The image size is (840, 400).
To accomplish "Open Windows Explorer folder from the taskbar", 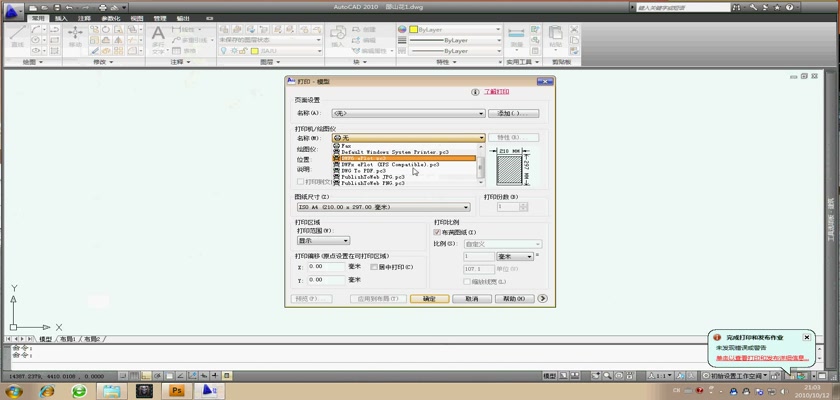I will [x=112, y=391].
